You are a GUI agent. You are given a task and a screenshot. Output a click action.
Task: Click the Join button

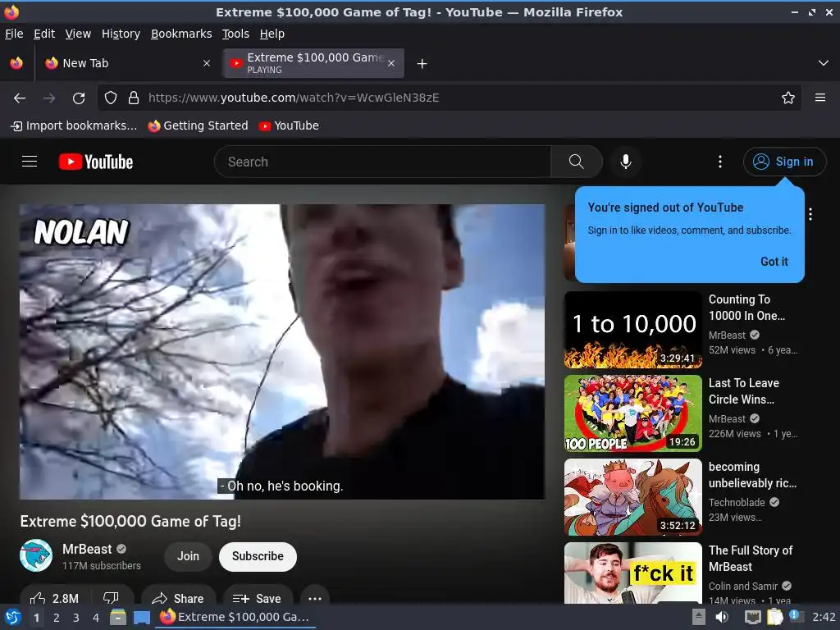188,556
